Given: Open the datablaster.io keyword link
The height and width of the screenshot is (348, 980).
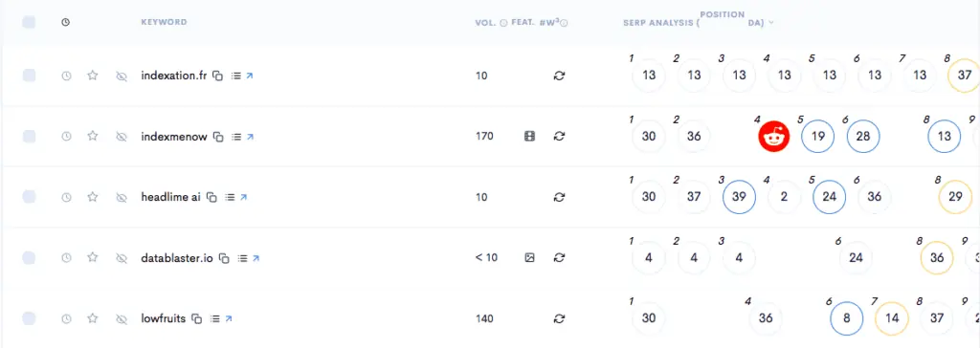Looking at the screenshot, I should pyautogui.click(x=255, y=258).
